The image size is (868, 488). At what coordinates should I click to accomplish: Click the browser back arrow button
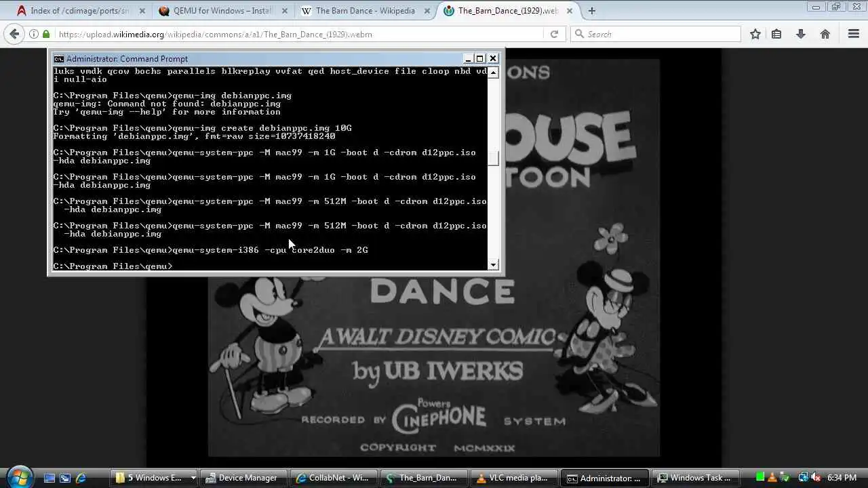click(x=14, y=34)
